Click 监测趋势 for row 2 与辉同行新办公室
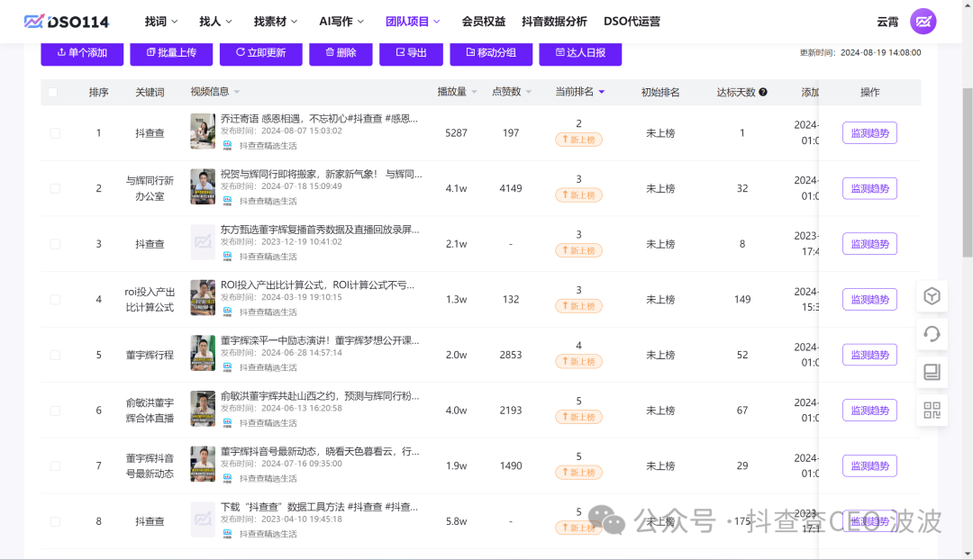The image size is (973, 560). [x=869, y=188]
